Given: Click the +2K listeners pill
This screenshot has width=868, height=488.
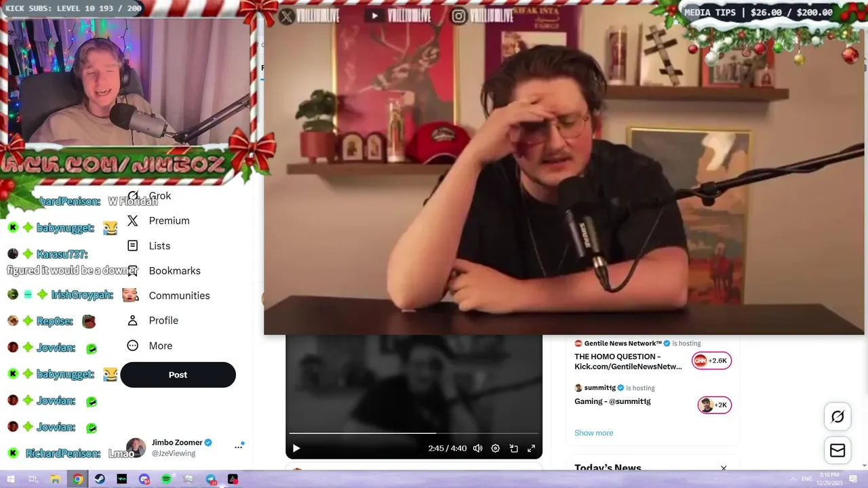Looking at the screenshot, I should point(715,405).
